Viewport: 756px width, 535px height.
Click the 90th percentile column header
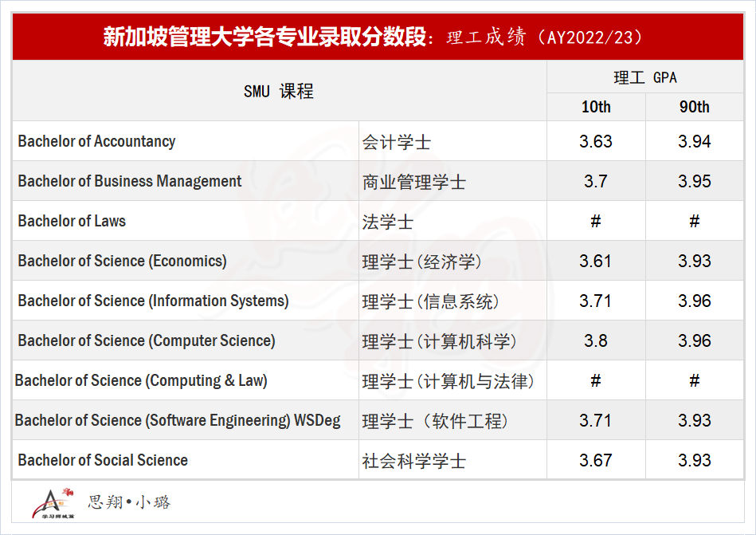[695, 107]
